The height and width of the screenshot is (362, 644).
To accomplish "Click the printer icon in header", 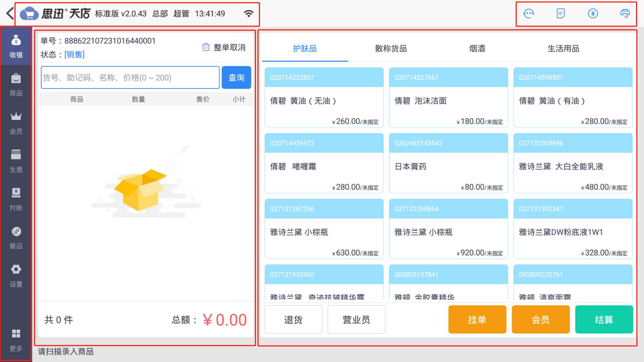I will (x=625, y=14).
